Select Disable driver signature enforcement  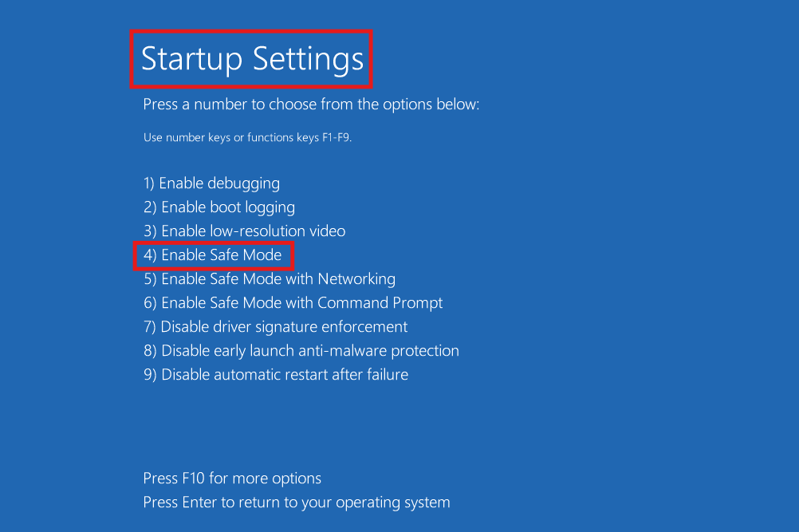(x=275, y=326)
